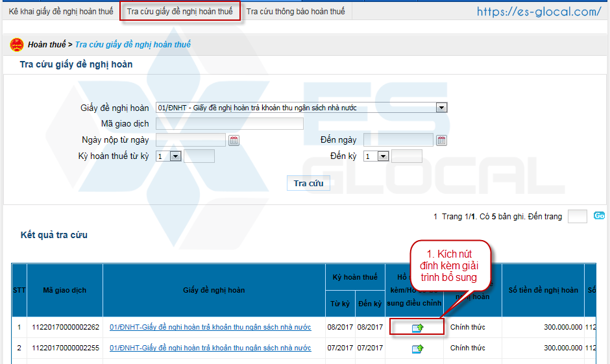
Task: Open 'Tra cứu thông báo hoàn thuế' tab
Action: click(x=296, y=11)
